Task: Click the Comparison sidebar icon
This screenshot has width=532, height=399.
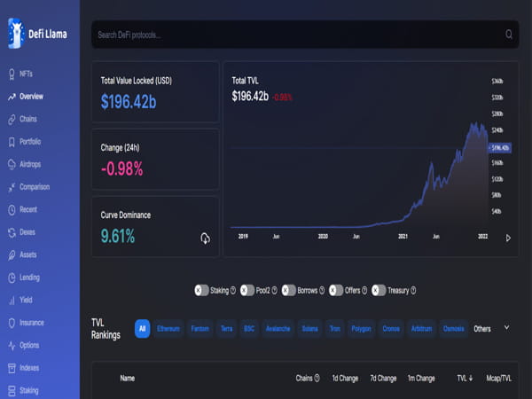Action: pyautogui.click(x=12, y=187)
